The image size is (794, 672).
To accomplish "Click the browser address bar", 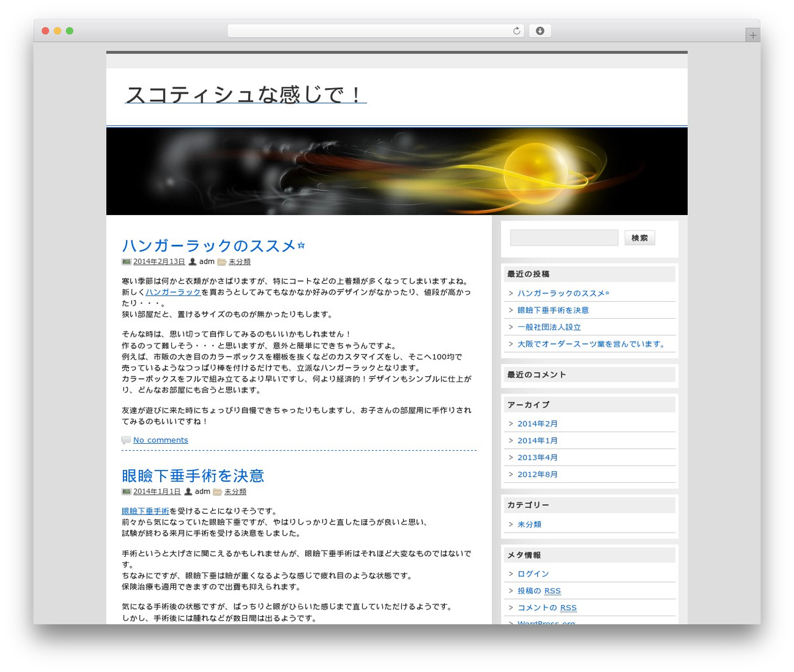I will pos(375,31).
